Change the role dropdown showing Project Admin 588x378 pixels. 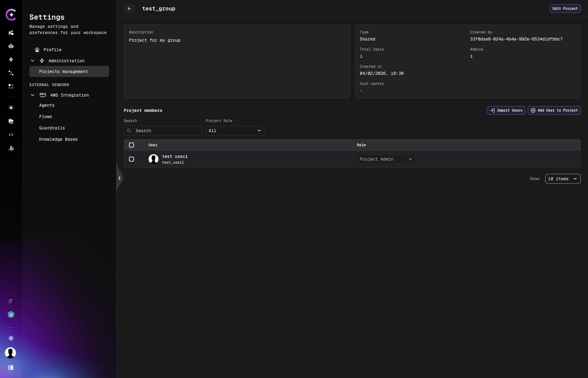point(386,159)
